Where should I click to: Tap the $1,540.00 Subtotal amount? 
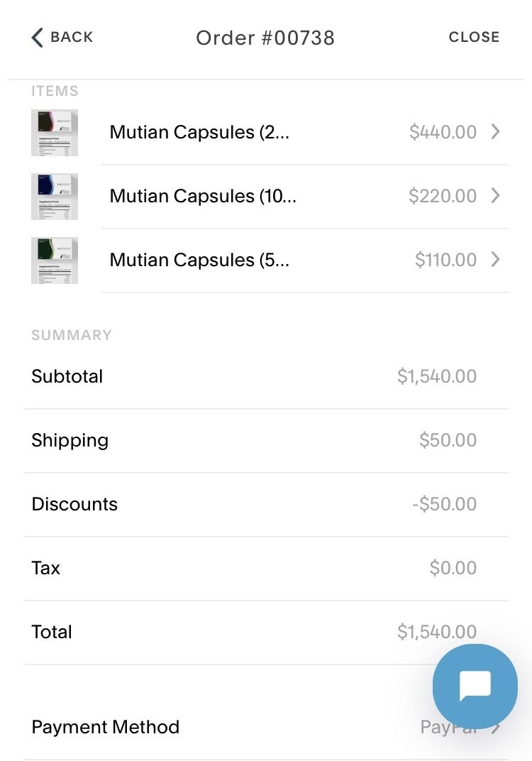coord(436,376)
